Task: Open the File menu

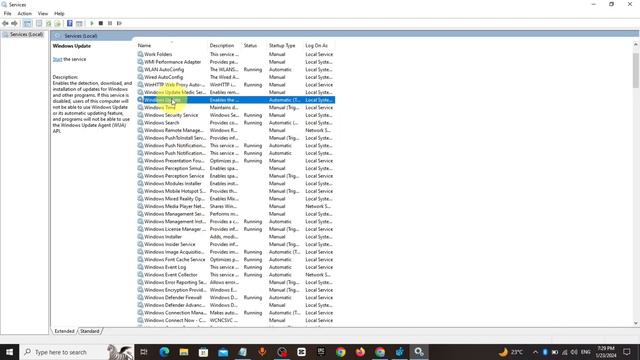Action: (x=7, y=13)
